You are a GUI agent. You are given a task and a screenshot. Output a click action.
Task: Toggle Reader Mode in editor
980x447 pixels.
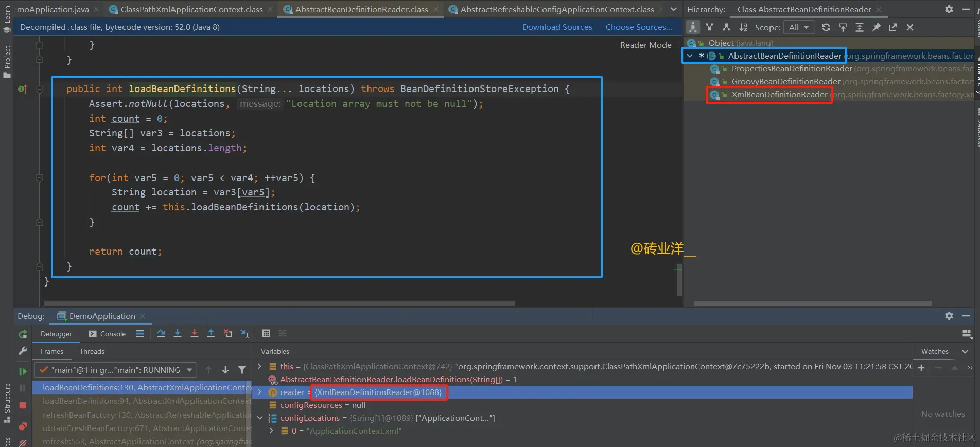pyautogui.click(x=645, y=45)
